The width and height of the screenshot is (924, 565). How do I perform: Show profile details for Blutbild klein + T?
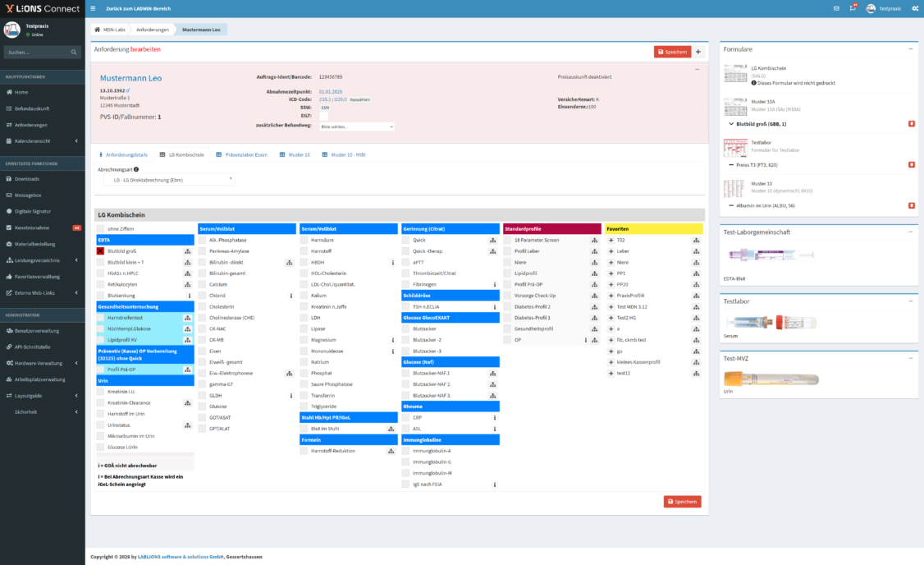click(x=187, y=262)
